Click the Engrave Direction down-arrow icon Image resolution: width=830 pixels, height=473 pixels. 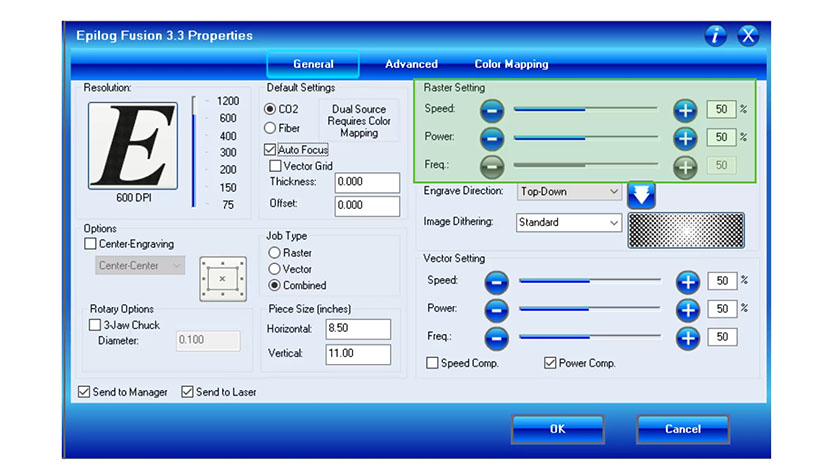[x=641, y=194]
